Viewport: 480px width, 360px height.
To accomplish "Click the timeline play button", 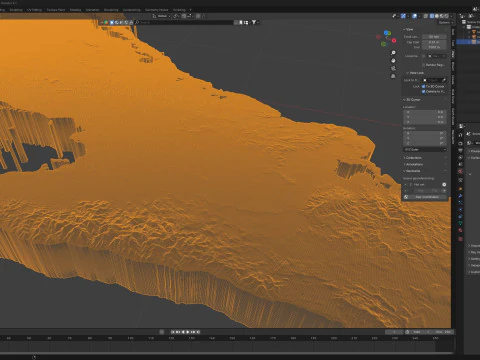I will click(x=188, y=332).
